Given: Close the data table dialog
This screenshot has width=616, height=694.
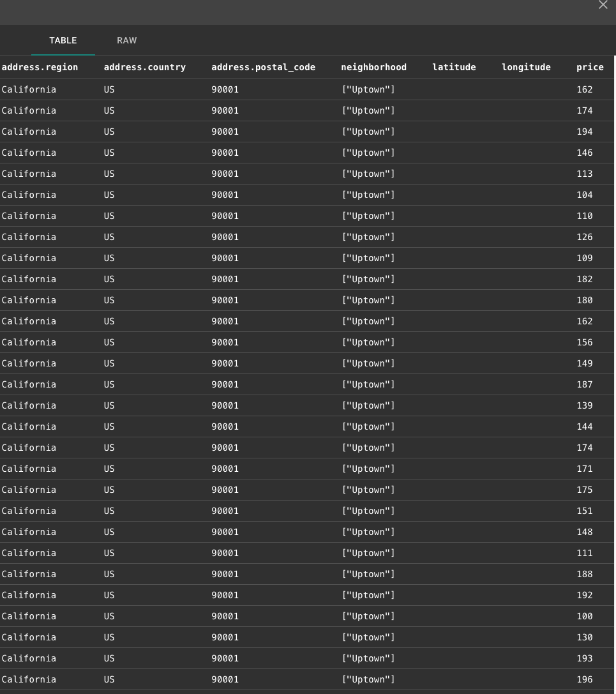Looking at the screenshot, I should 603,5.
